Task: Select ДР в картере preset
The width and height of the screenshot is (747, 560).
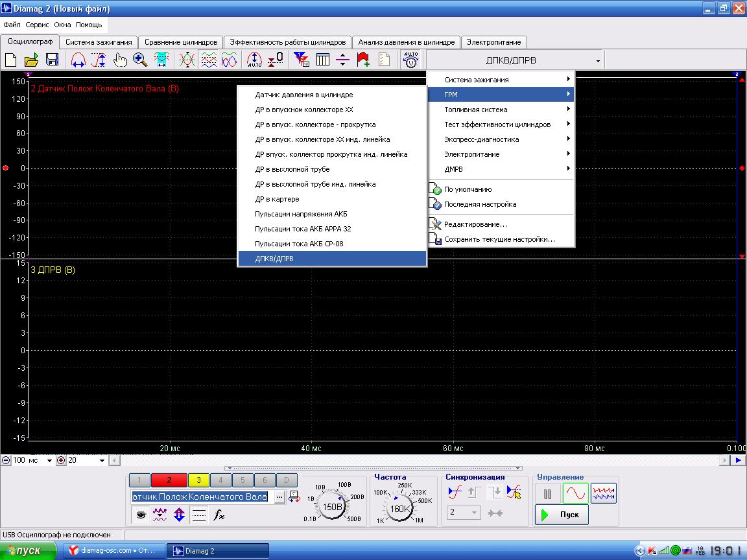Action: tap(332, 199)
